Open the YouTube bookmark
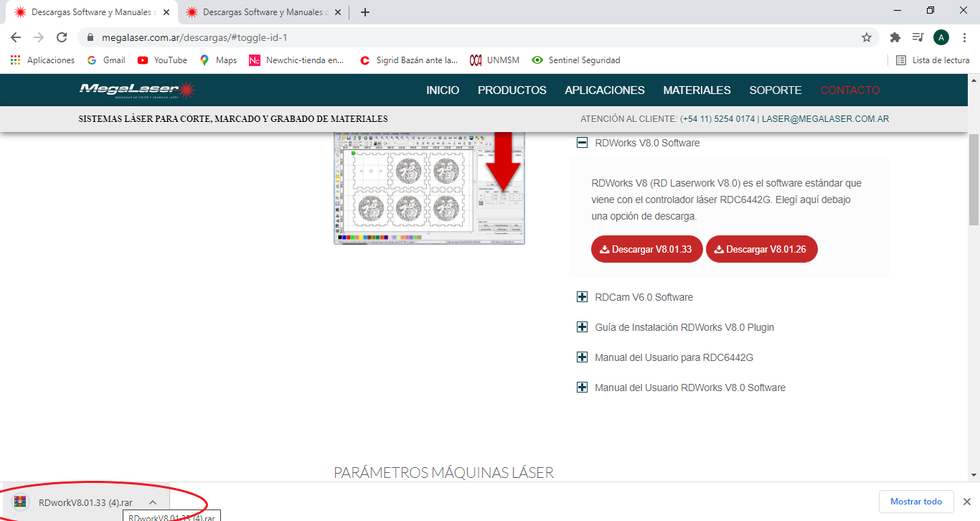 [162, 60]
